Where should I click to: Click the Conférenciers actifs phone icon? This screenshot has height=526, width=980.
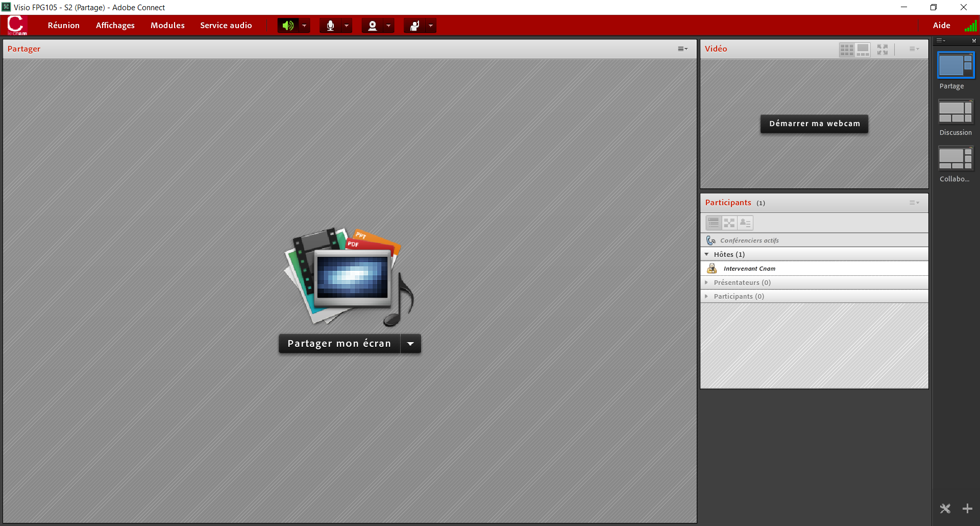coord(710,240)
